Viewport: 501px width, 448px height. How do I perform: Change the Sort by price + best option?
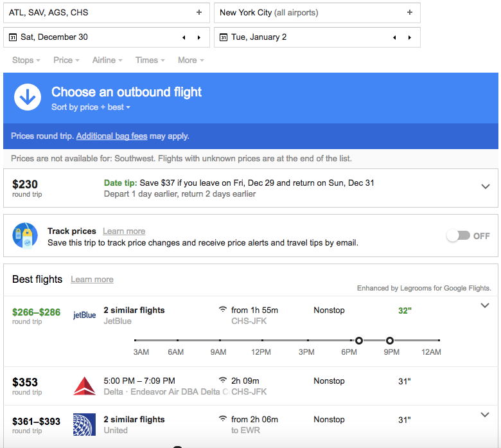pos(91,107)
